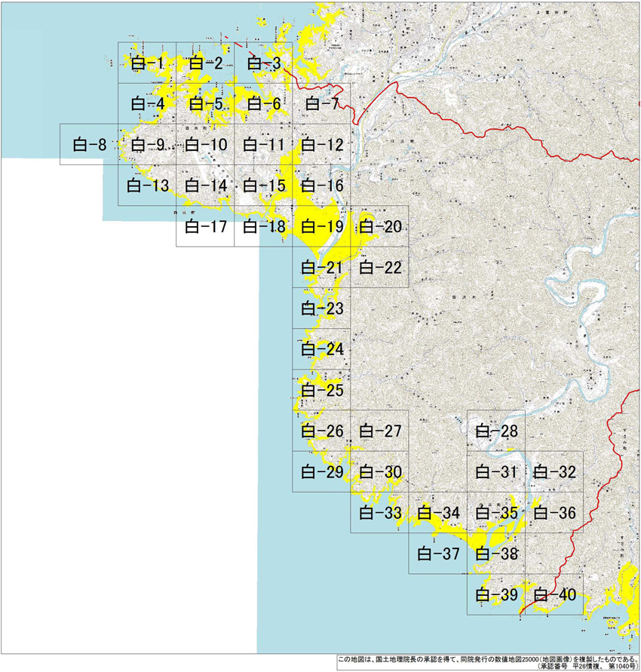641x672 pixels.
Task: Select the 白-12 map cell
Action: coord(322,144)
